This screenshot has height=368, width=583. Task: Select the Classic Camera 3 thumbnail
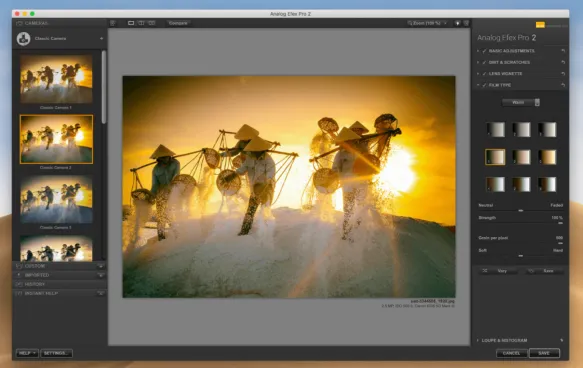tap(56, 199)
